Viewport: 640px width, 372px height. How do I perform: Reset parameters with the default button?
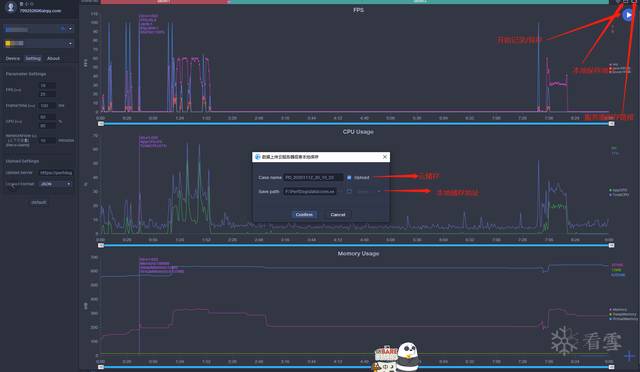(39, 202)
